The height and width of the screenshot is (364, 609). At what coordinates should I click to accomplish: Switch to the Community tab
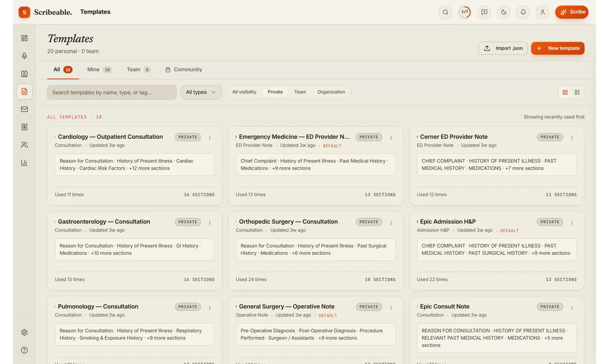coord(184,69)
